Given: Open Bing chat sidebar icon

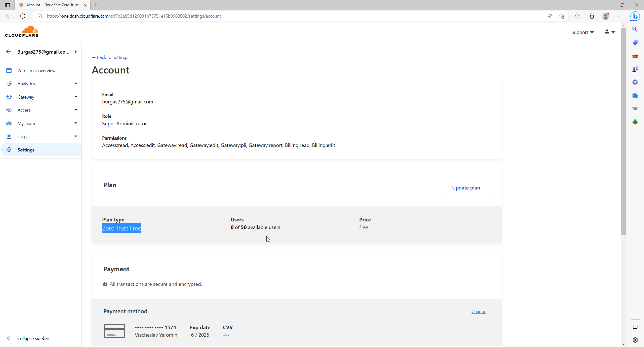Looking at the screenshot, I should coord(635,16).
